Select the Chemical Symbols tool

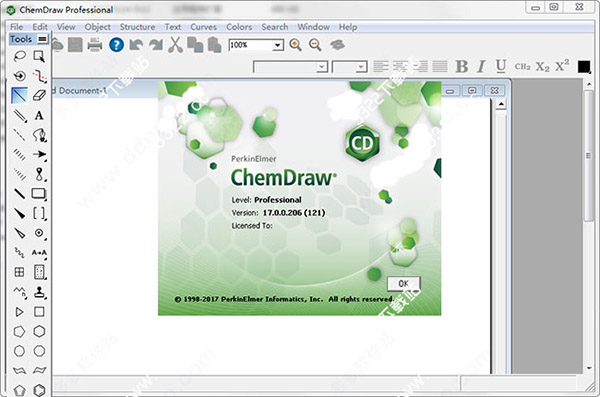click(x=39, y=233)
